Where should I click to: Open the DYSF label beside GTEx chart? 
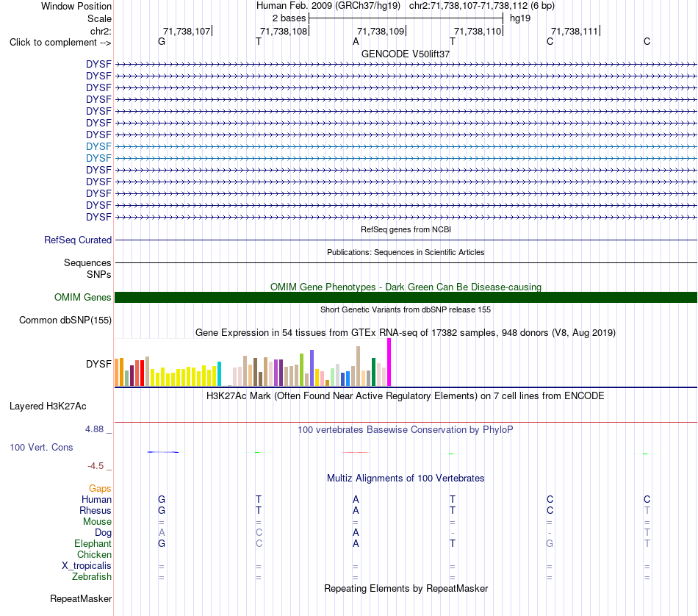[x=98, y=364]
